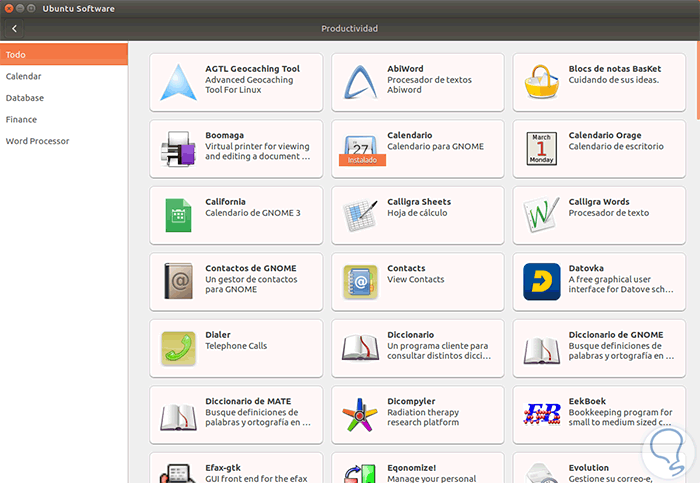Screen dimensions: 700x483
Task: Click 'Calendario para GNOME' description
Action: coord(435,146)
